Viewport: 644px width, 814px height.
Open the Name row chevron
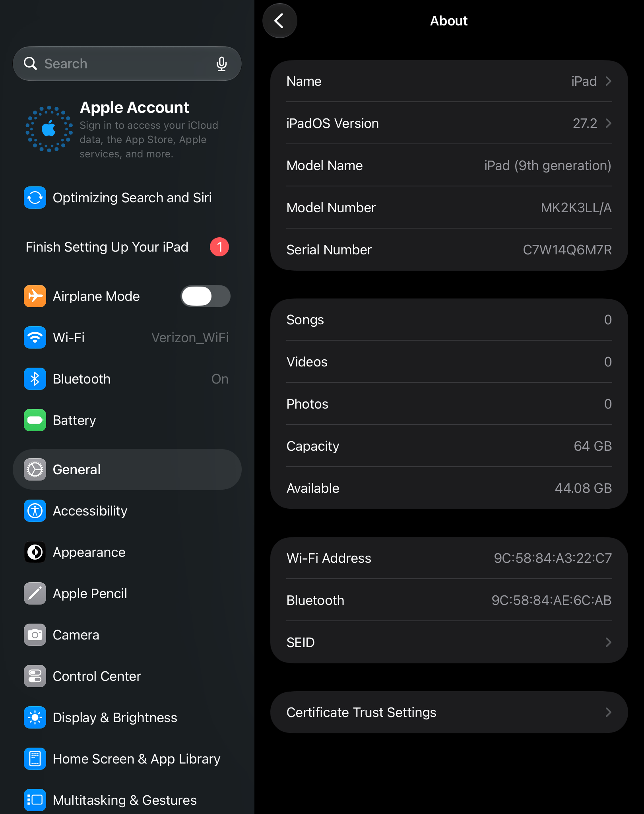click(608, 81)
